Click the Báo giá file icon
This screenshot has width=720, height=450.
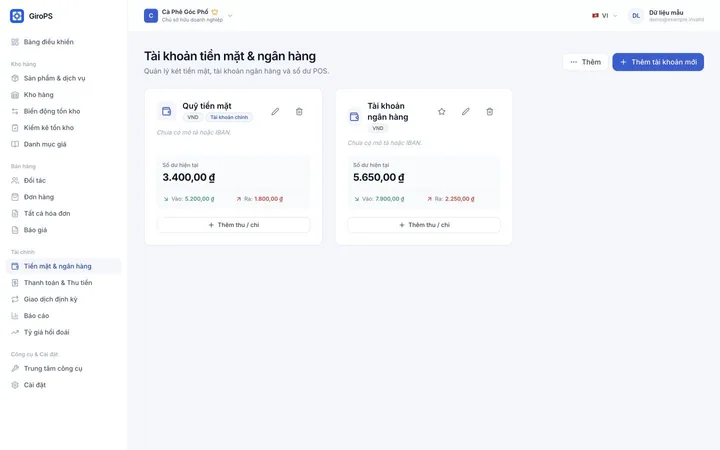[x=15, y=230]
